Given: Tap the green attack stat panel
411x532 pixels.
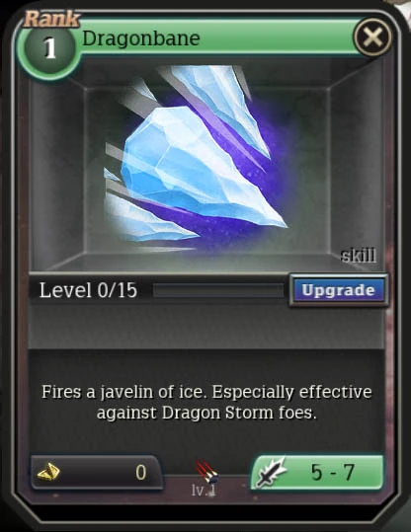Looking at the screenshot, I should click(x=317, y=472).
